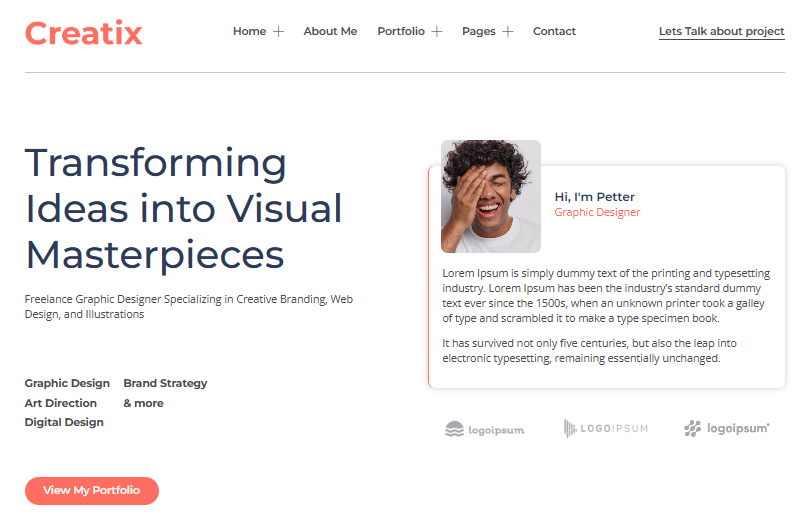Click the third logoipsum dotted logo
808x523 pixels.
727,428
